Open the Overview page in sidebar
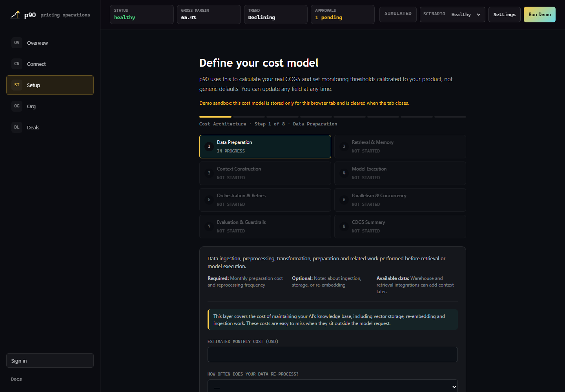 coord(50,43)
